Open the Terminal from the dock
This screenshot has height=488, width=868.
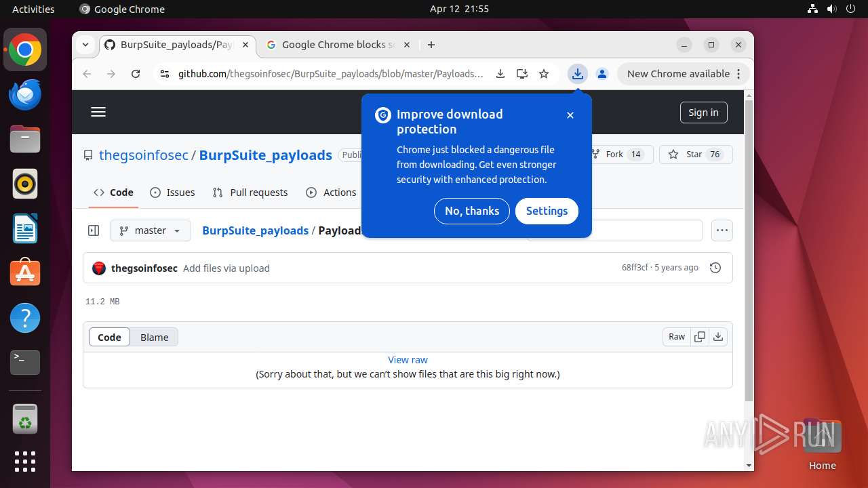coord(25,363)
